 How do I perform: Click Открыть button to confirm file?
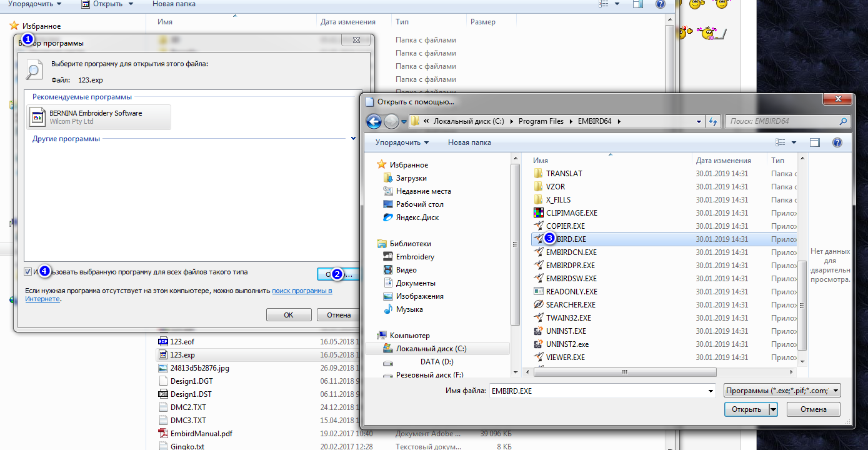(747, 409)
